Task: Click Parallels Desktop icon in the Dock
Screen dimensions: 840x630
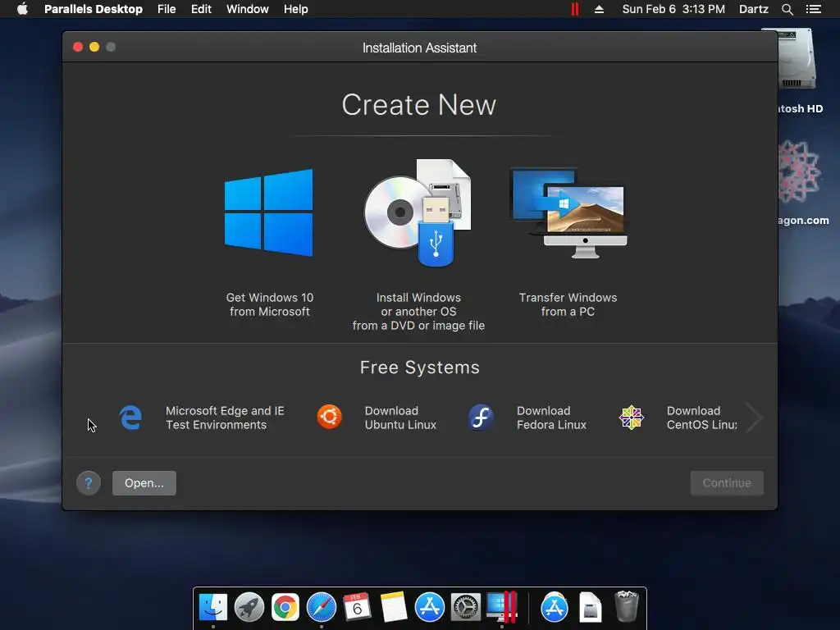Action: (x=502, y=608)
